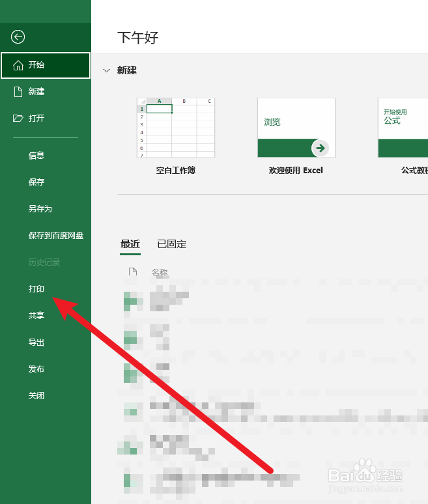Viewport: 428px width, 504px height.
Task: Create a 空白工作簿 blank workbook
Action: (176, 128)
